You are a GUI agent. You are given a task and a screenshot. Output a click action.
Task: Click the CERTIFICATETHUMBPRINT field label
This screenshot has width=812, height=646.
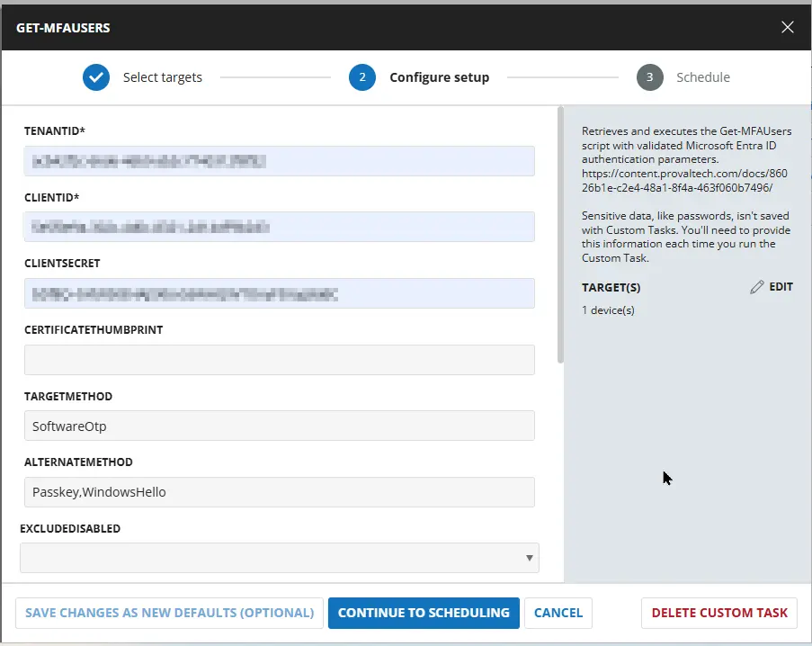click(x=94, y=330)
